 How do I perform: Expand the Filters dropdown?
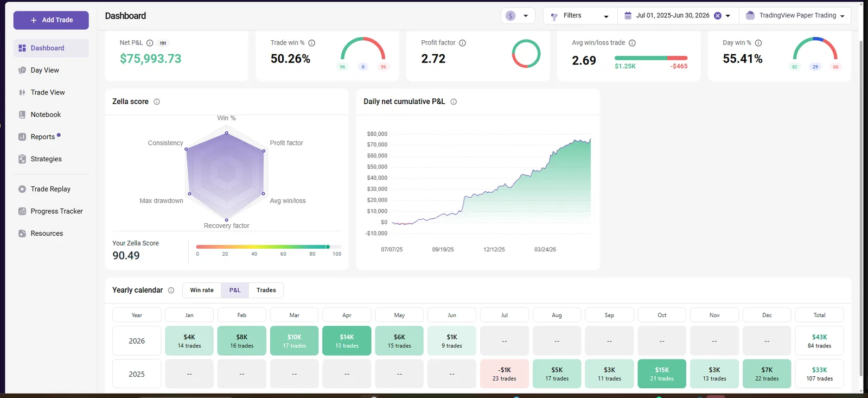pos(580,16)
